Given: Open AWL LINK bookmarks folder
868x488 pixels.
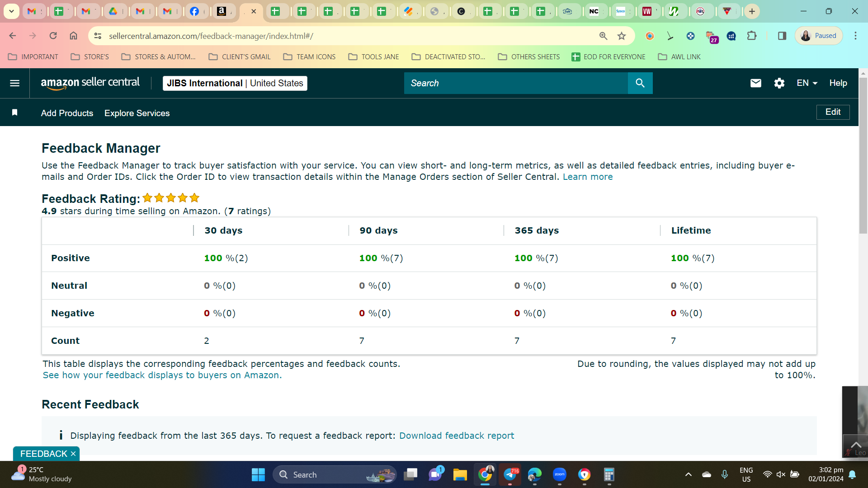Looking at the screenshot, I should 679,56.
